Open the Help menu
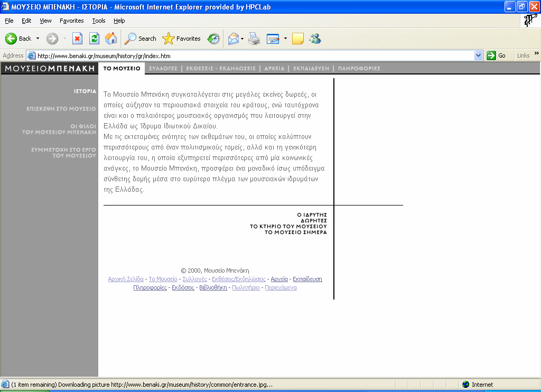Image resolution: width=541 pixels, height=392 pixels. pyautogui.click(x=119, y=21)
